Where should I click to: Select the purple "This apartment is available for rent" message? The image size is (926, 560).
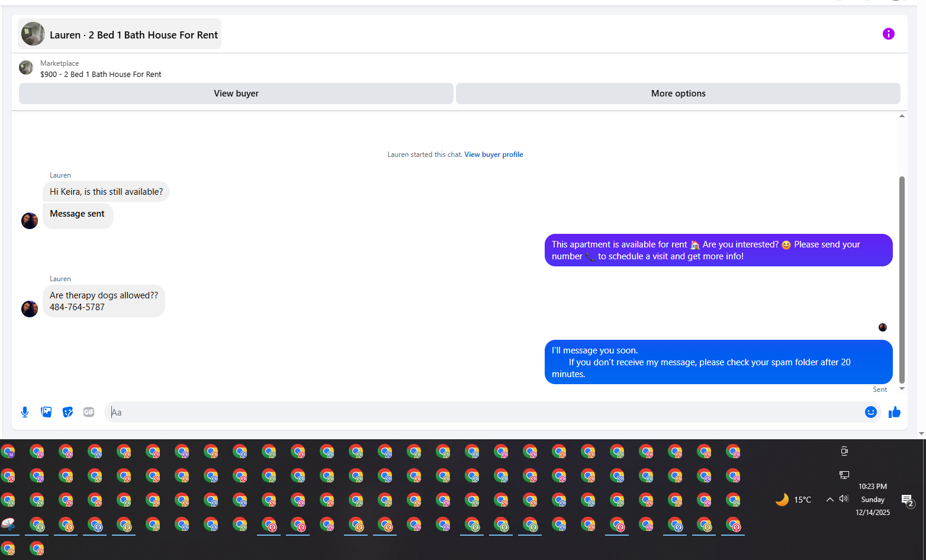click(x=718, y=250)
